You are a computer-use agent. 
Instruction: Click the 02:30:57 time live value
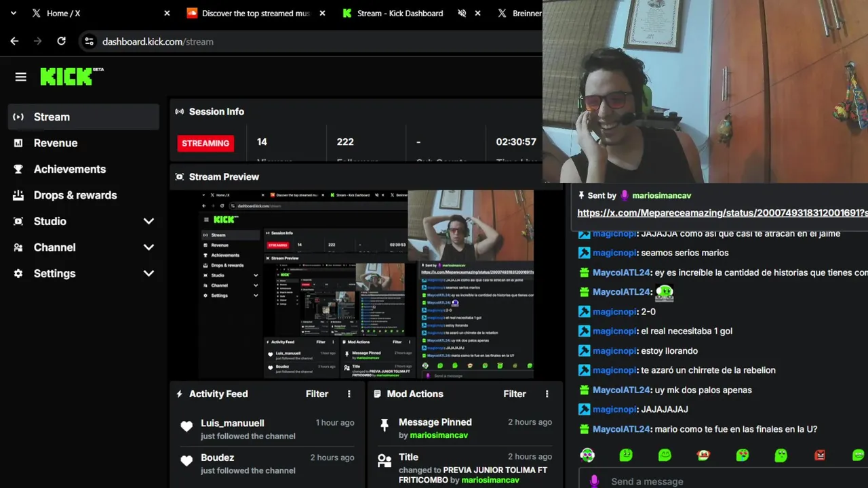click(516, 142)
